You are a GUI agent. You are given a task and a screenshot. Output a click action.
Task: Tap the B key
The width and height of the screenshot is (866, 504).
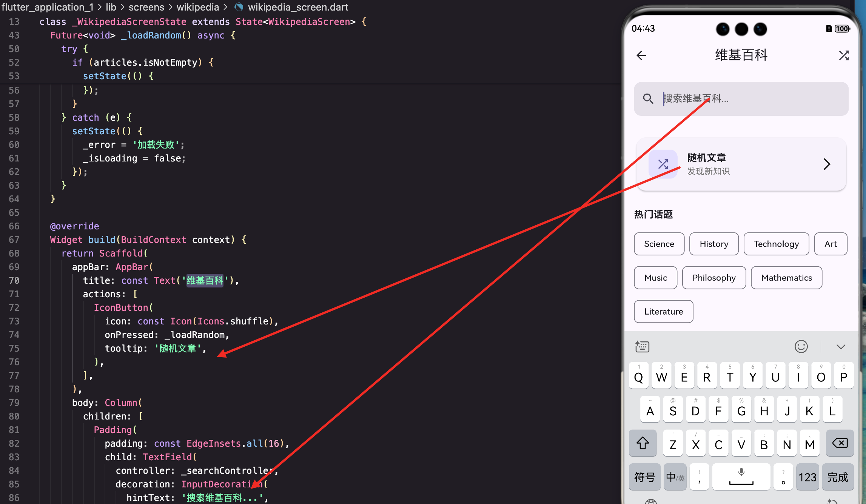click(764, 443)
